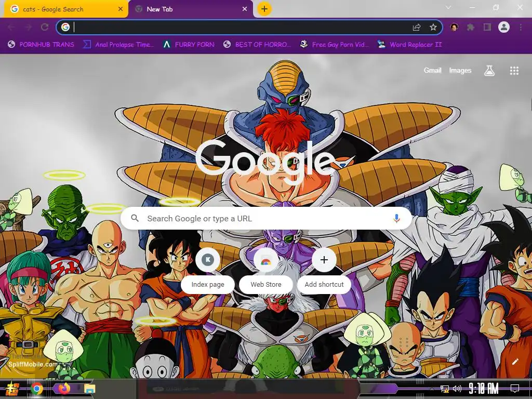Open a new tab with the plus button
Viewport: 532px width, 399px height.
pos(264,9)
